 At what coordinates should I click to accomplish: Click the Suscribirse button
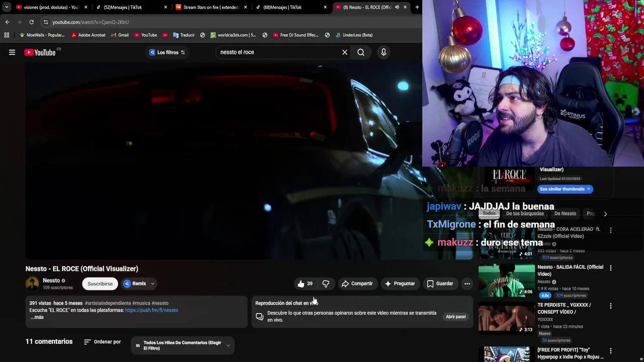click(x=100, y=284)
